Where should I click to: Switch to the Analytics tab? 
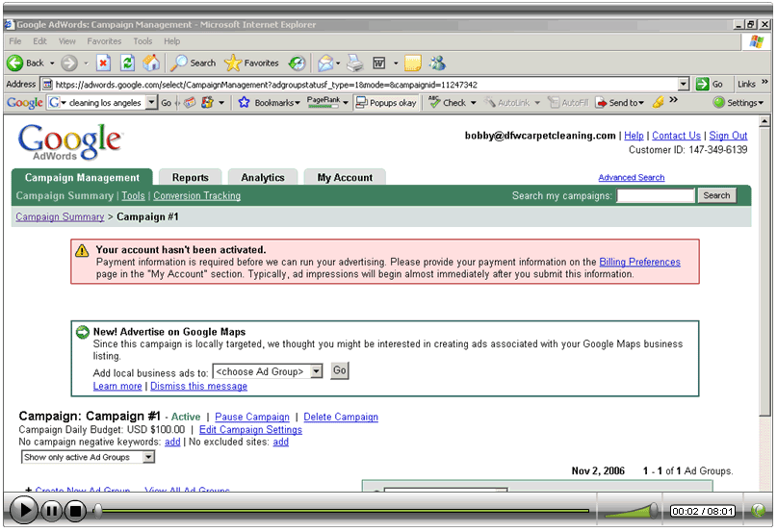(x=263, y=177)
